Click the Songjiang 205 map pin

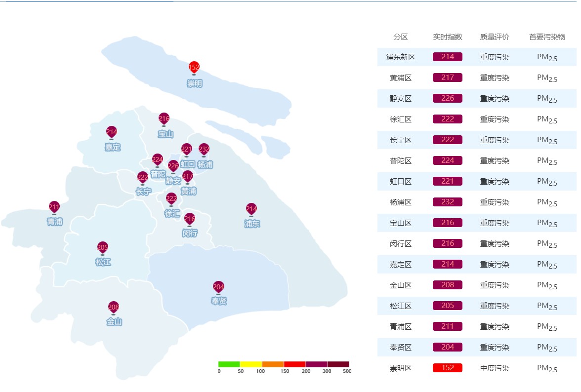coord(103,247)
